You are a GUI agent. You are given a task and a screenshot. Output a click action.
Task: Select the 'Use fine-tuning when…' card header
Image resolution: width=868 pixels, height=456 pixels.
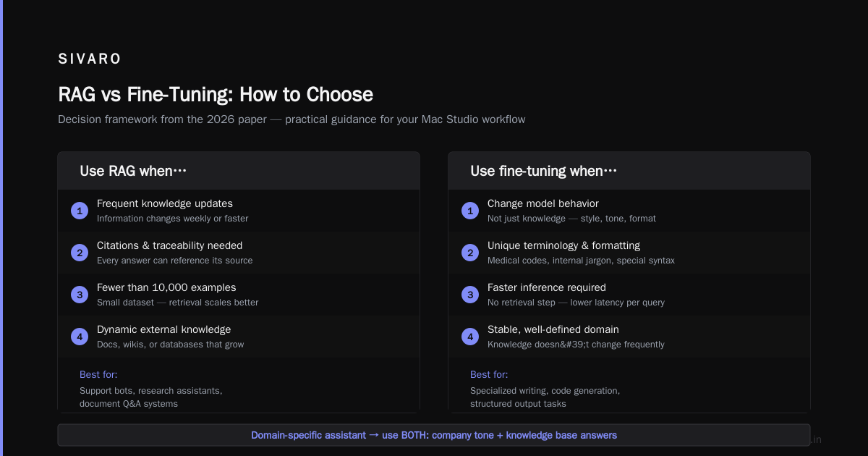[x=629, y=171]
